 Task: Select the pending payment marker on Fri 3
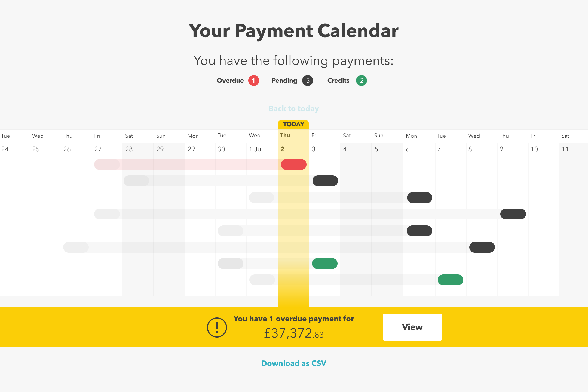click(x=325, y=181)
